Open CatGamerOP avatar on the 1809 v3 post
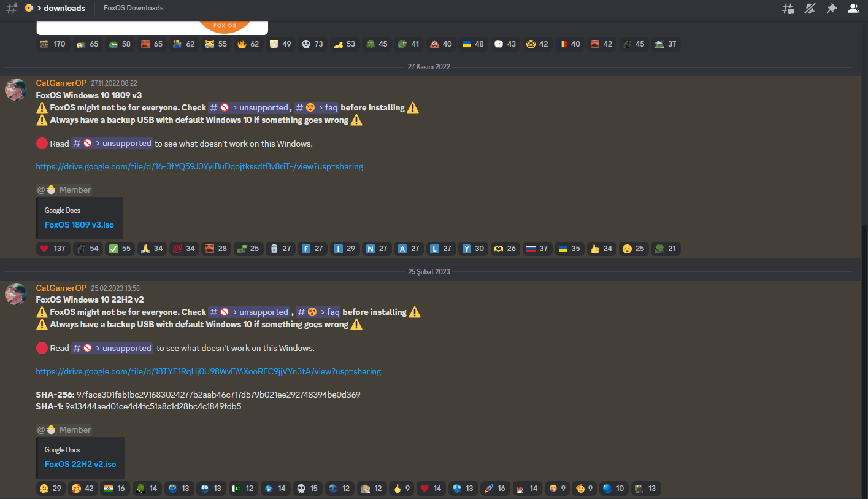The height and width of the screenshot is (499, 868). [16, 90]
